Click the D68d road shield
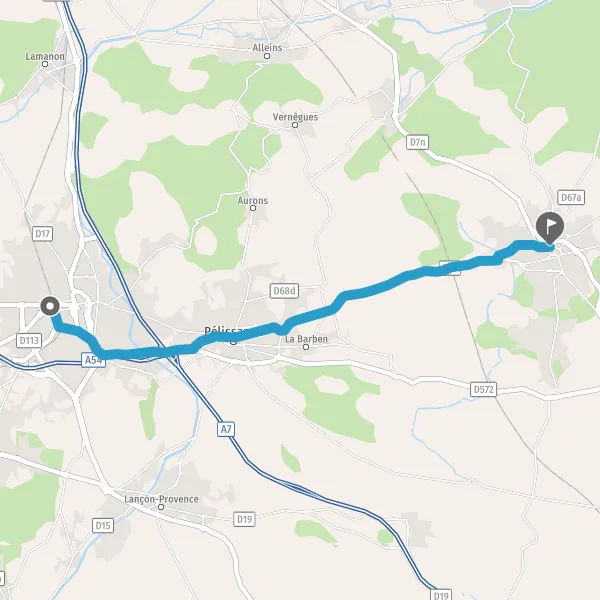Viewport: 600px width, 600px height. tap(284, 291)
